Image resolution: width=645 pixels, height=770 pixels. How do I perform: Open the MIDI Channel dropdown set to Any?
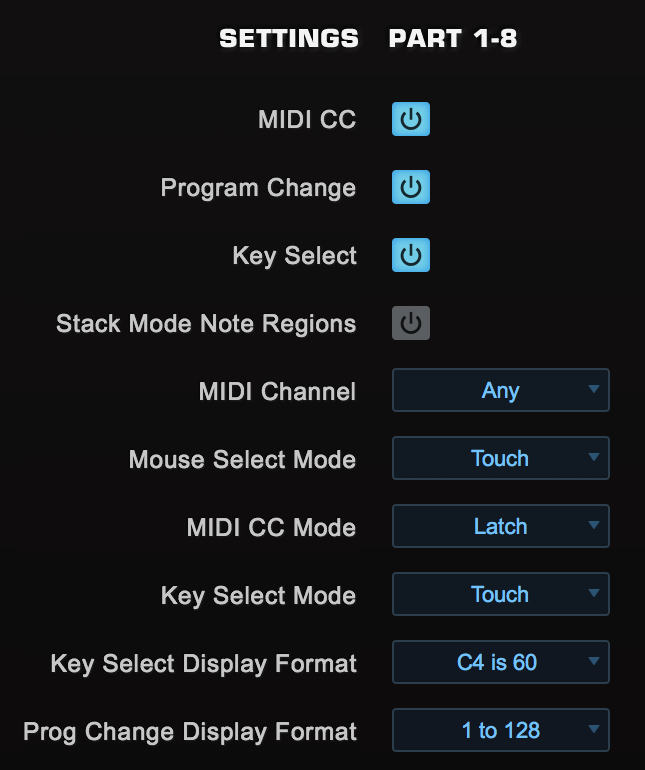point(500,390)
